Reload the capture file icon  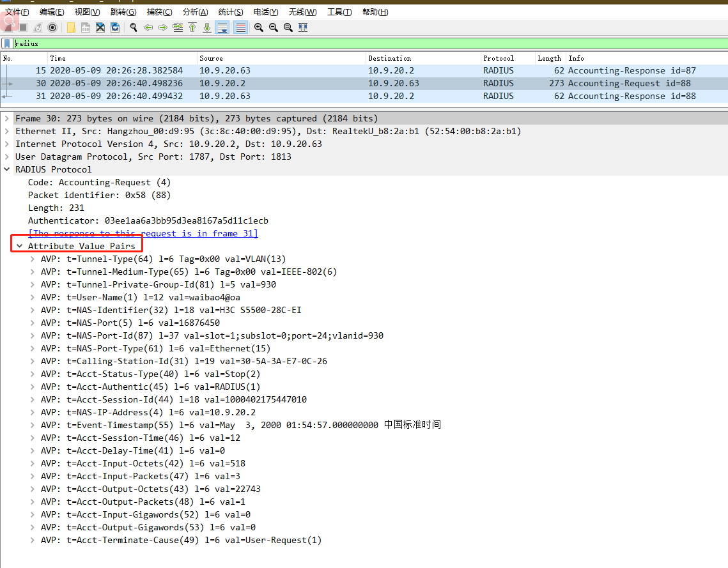115,27
